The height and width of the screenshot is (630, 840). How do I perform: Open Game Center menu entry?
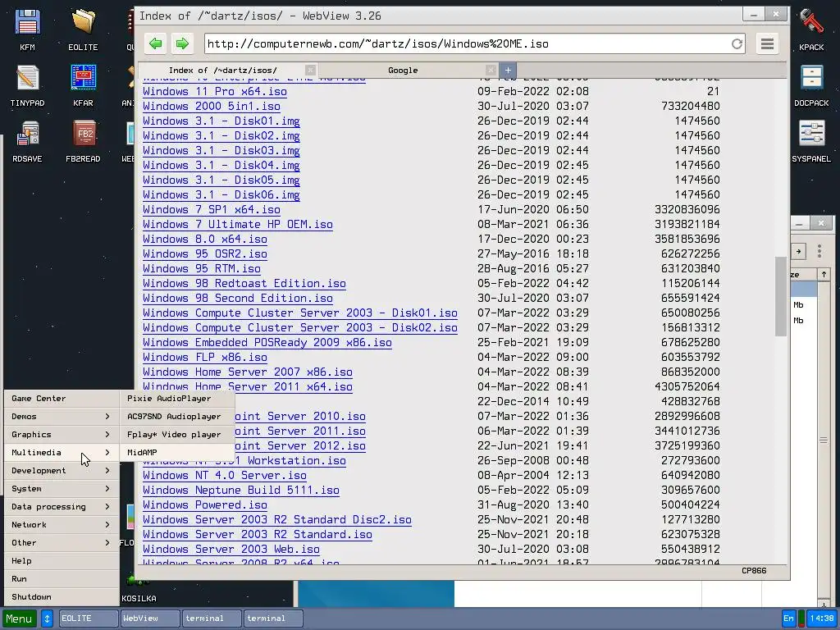coord(61,399)
